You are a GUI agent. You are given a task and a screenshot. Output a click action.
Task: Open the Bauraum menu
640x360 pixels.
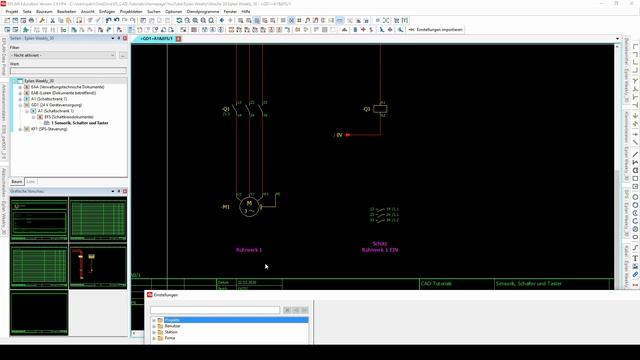tap(44, 11)
